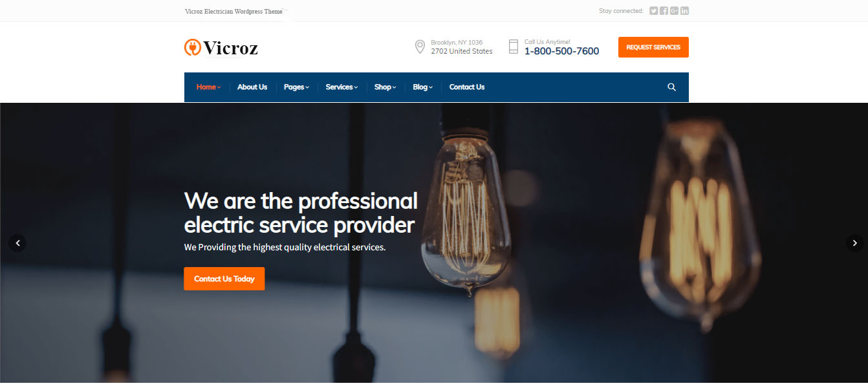Viewport: 868px width, 388px height.
Task: Open the About Us menu item
Action: (252, 87)
